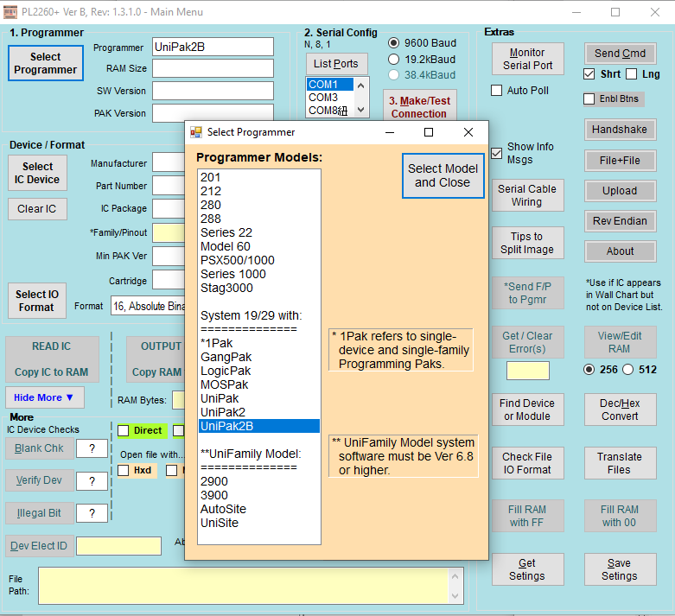675x616 pixels.
Task: Select the 9600 Baud radio button
Action: (393, 43)
